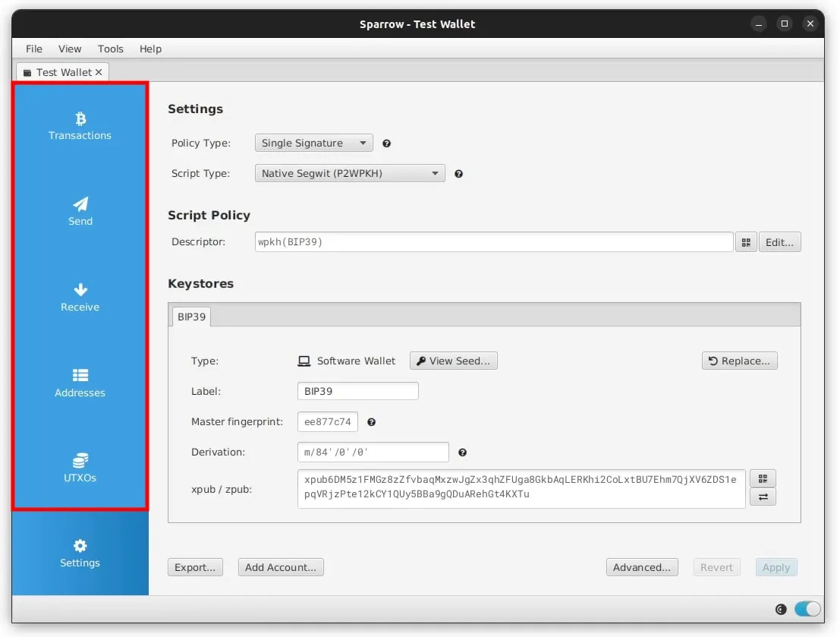Click the 'Script Policy' heading

209,215
